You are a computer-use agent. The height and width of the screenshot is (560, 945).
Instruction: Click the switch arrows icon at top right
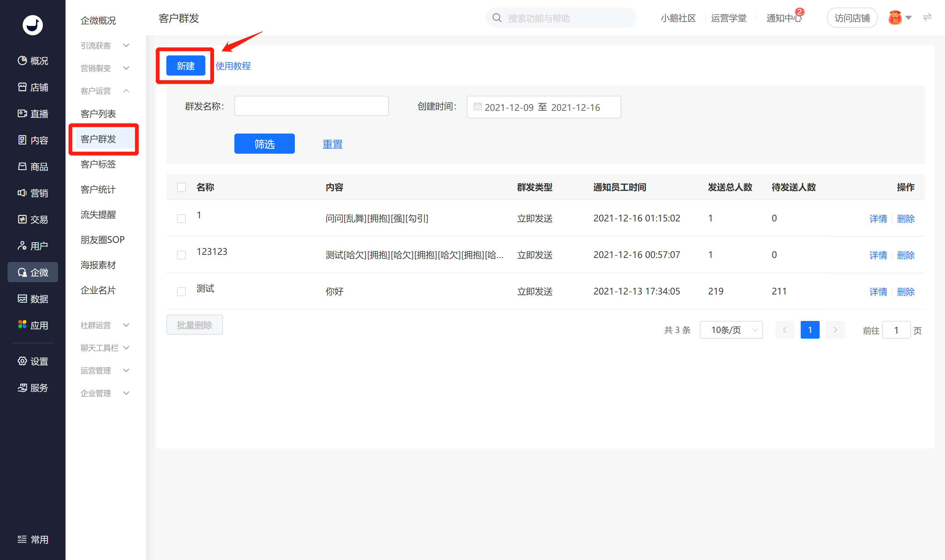point(927,17)
